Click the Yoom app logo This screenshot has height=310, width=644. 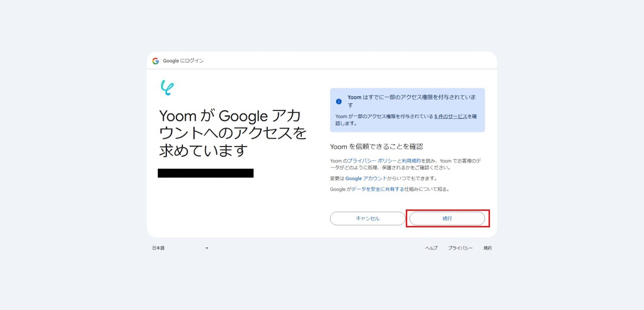167,87
